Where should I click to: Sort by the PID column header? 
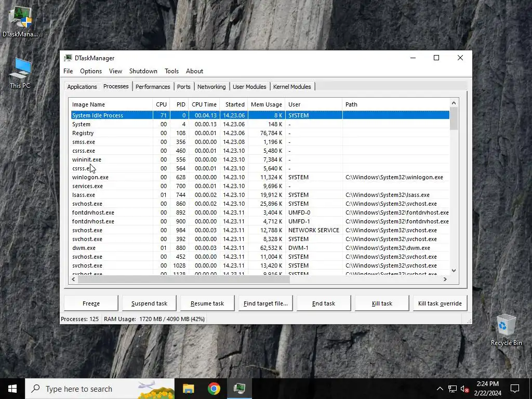(x=179, y=104)
